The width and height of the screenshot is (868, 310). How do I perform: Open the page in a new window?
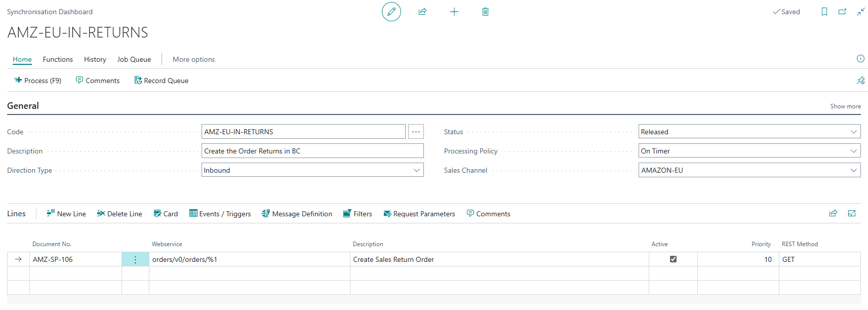(x=843, y=12)
